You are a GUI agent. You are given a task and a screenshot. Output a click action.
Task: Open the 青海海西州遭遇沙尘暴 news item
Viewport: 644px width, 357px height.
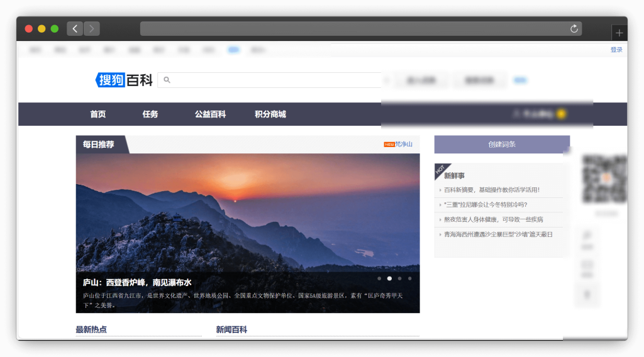[x=498, y=234]
